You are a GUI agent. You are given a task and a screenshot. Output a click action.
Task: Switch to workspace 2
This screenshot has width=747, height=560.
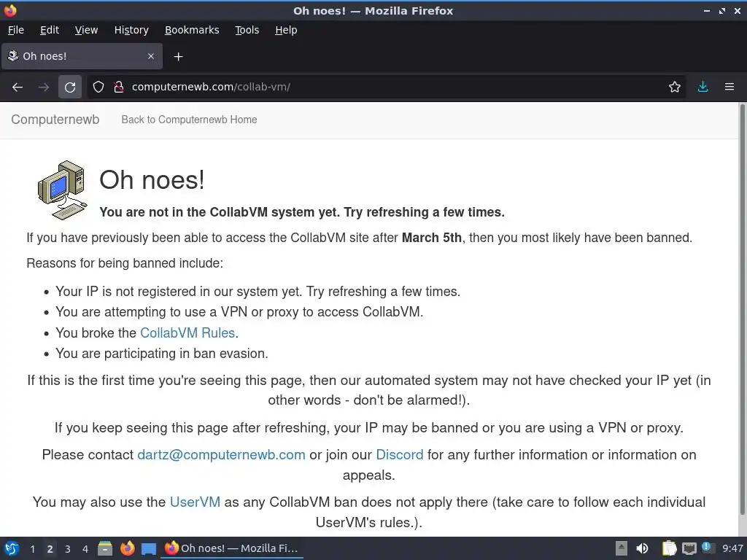50,549
